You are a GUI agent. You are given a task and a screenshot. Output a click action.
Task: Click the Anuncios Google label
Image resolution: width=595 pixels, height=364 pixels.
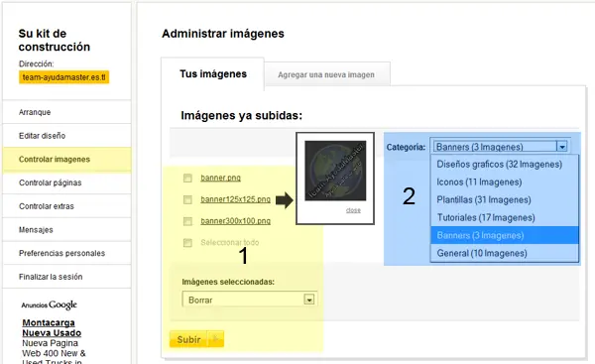[x=49, y=304]
